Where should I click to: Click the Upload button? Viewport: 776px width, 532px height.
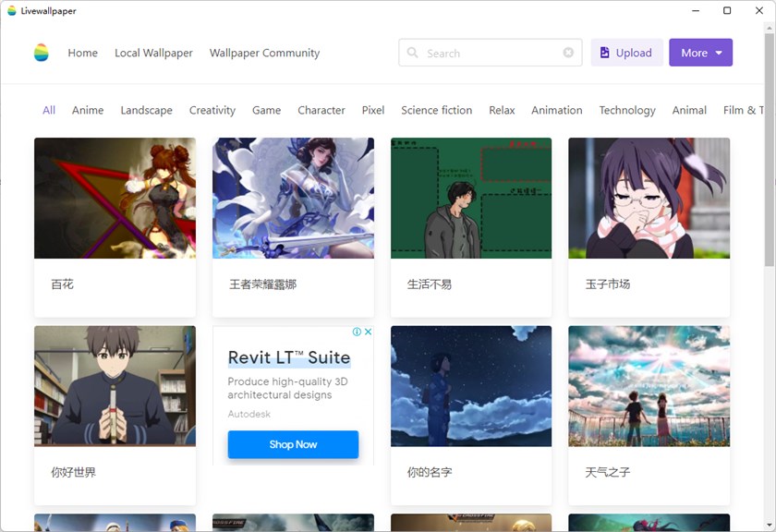tap(626, 53)
